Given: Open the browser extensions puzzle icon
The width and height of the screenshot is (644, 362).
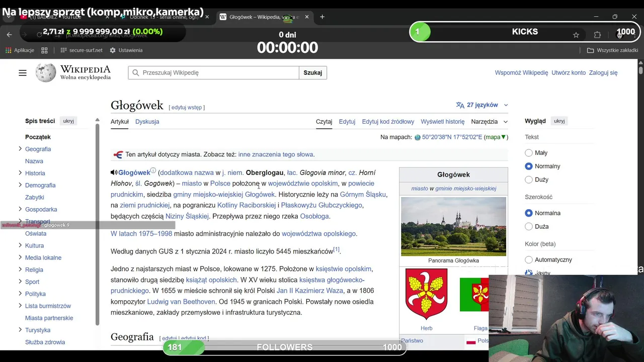Looking at the screenshot, I should coord(597,35).
